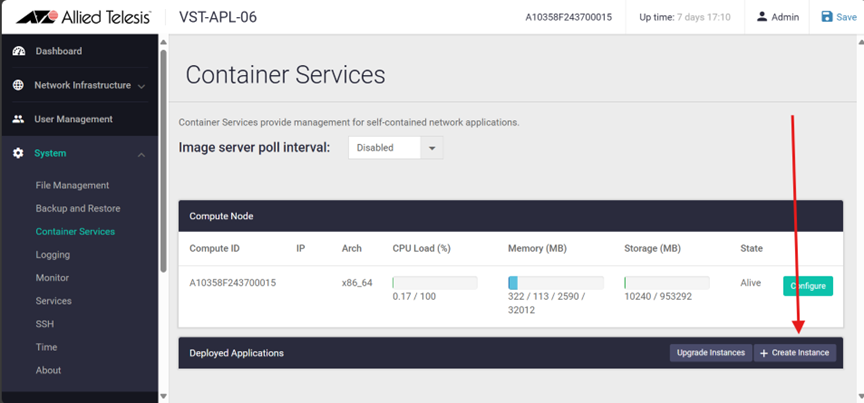Click the Memory usage progress bar
This screenshot has width=864, height=403.
coord(555,283)
